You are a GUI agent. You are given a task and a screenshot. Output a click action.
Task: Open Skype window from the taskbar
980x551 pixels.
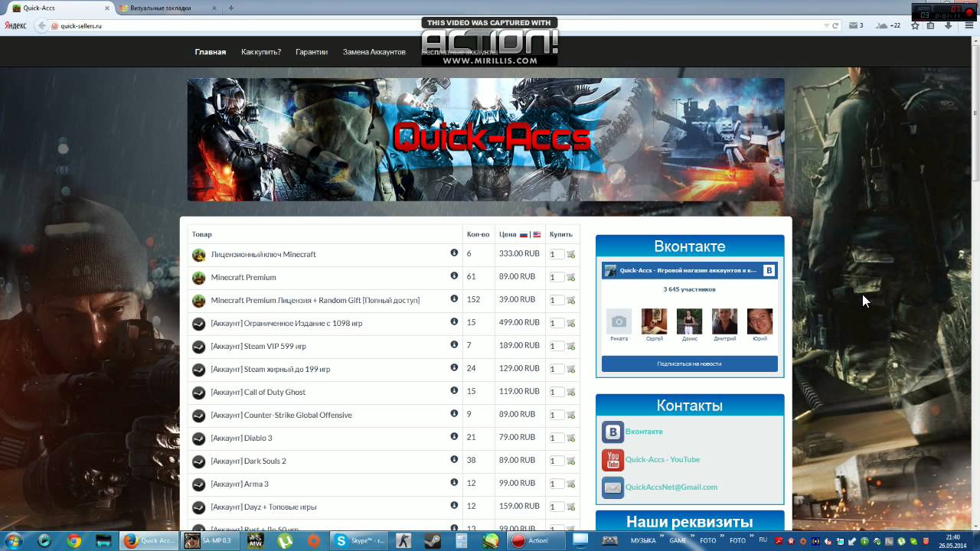coord(361,540)
